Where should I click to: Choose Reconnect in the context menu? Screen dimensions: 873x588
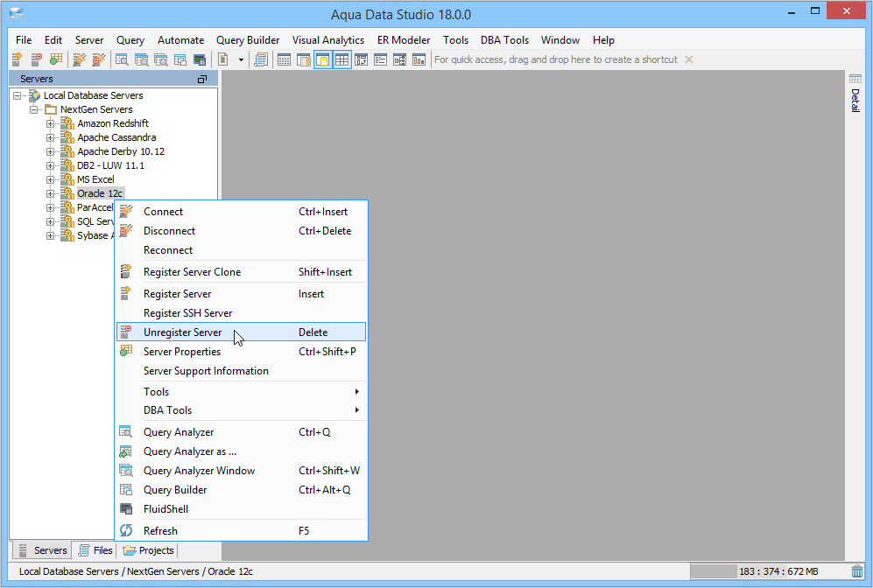[x=241, y=250]
